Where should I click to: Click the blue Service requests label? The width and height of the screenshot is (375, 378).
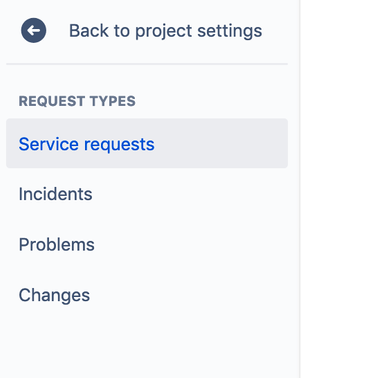[87, 144]
